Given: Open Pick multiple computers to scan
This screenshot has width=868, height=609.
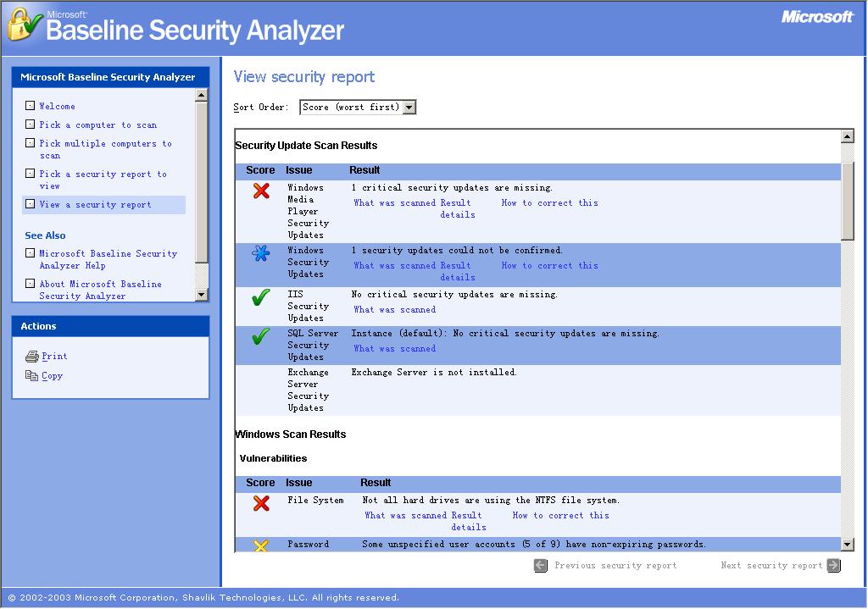Looking at the screenshot, I should tap(105, 149).
